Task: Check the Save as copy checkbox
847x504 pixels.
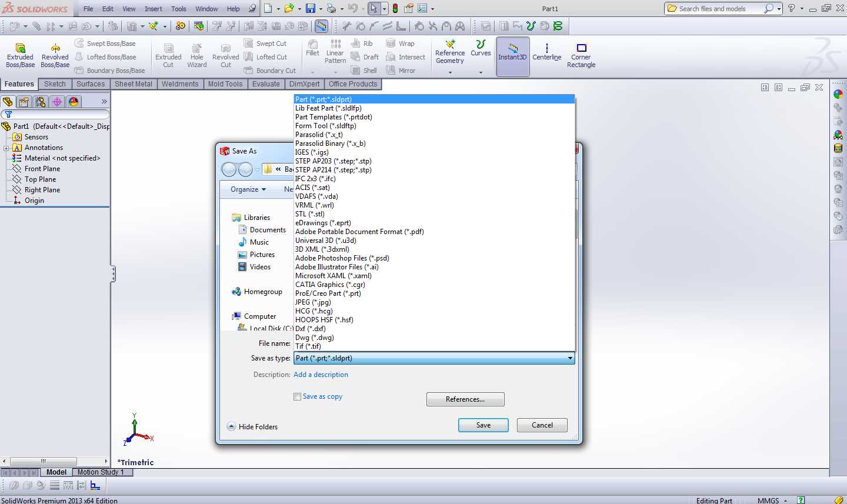Action: [x=298, y=397]
